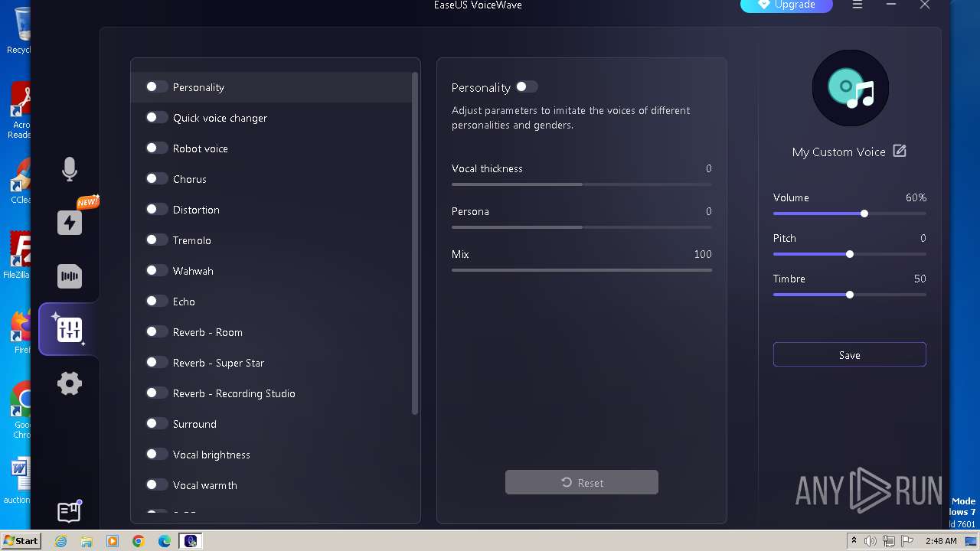Launch Internet Explorer from taskbar

click(60, 541)
